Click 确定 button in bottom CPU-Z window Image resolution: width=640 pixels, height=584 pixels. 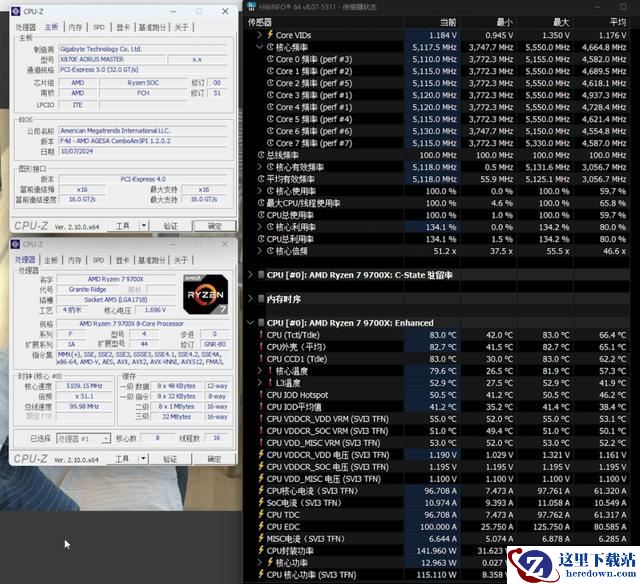(x=214, y=459)
